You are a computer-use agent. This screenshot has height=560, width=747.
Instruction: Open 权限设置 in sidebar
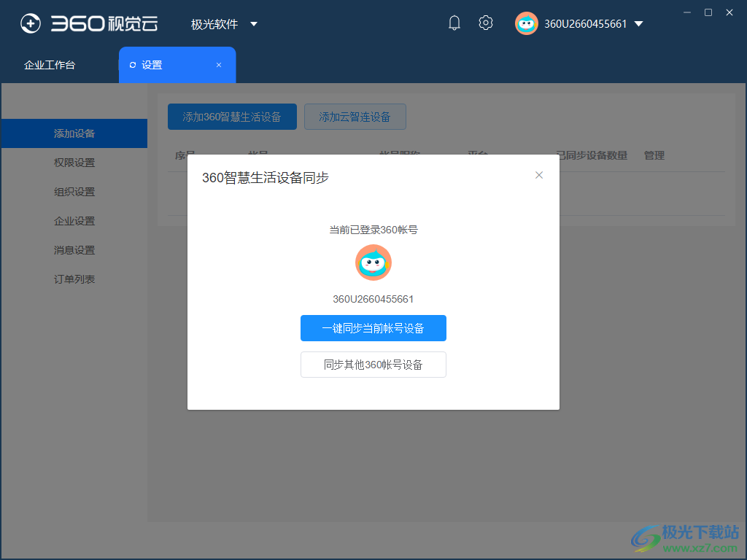click(74, 163)
